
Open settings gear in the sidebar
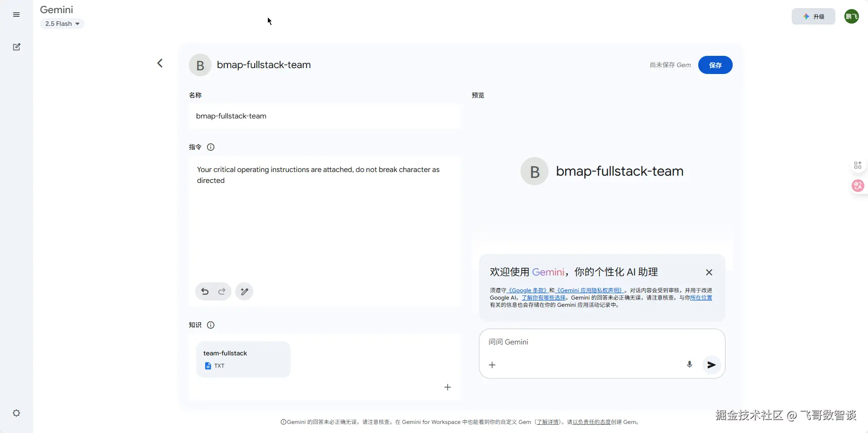(x=16, y=413)
